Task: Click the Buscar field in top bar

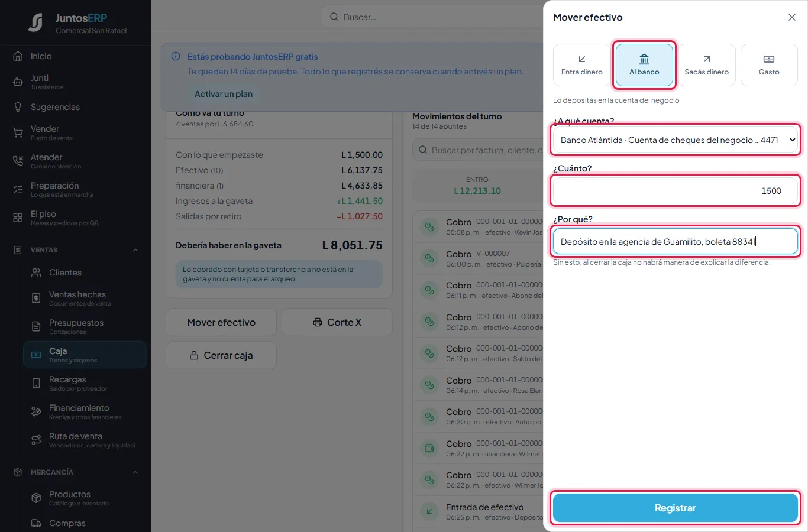Action: (432, 17)
